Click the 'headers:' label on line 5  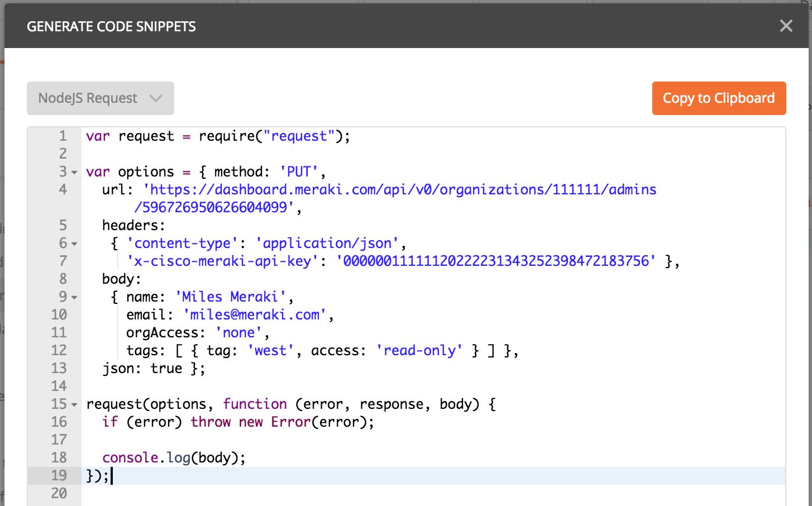[134, 225]
